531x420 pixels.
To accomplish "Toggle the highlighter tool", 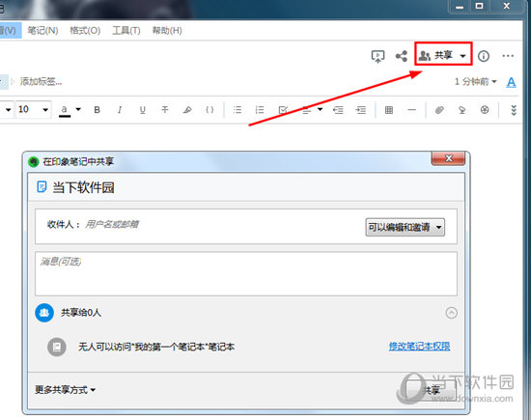I will click(x=187, y=110).
